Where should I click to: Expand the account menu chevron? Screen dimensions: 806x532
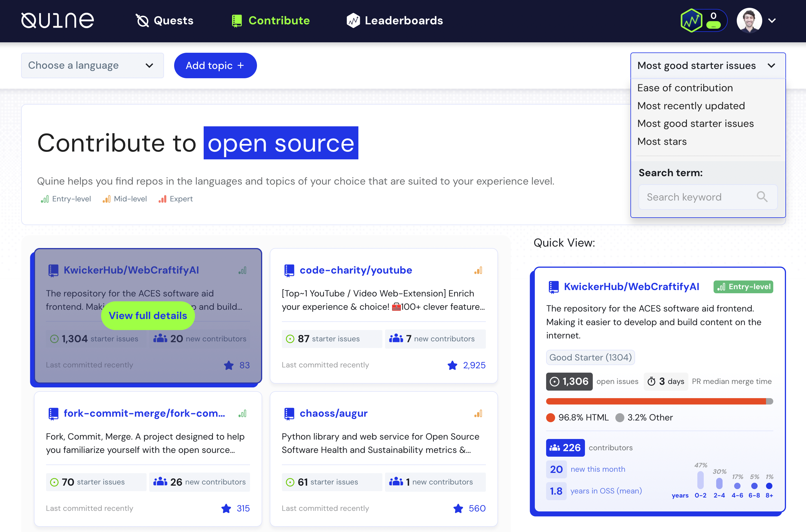pos(772,21)
